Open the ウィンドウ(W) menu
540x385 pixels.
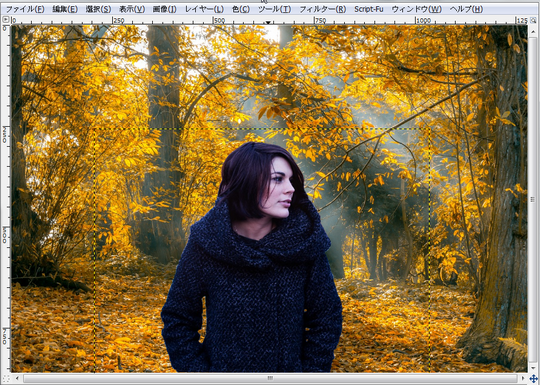tap(417, 9)
